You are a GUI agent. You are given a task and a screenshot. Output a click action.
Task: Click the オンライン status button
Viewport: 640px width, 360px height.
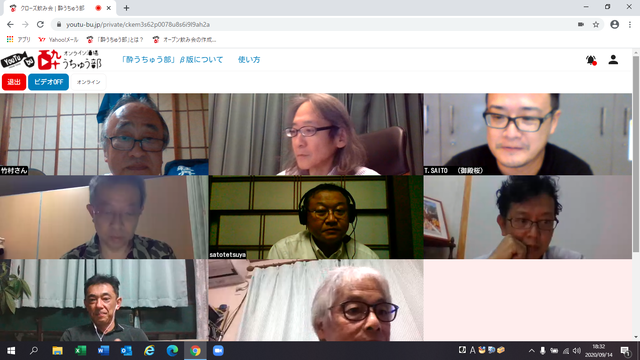pos(89,82)
